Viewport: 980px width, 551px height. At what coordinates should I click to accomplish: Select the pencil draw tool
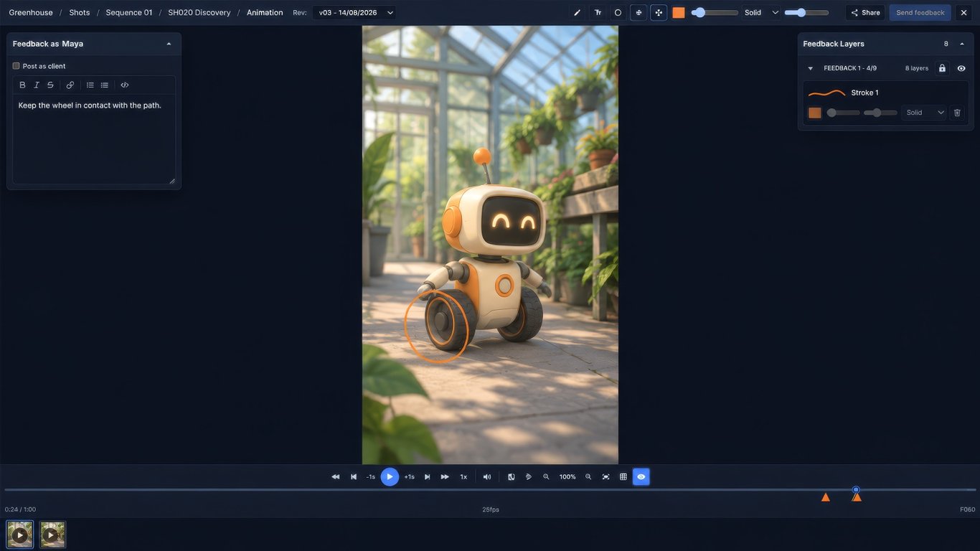[x=577, y=12]
